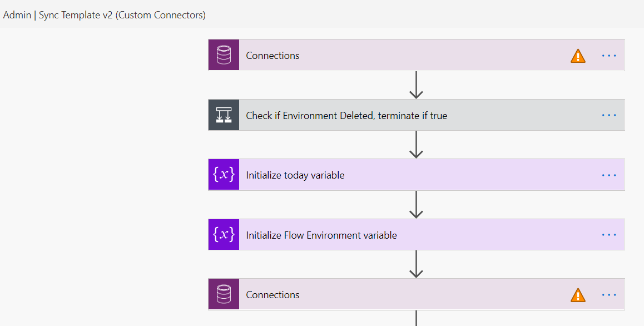Select the condition icon on the Check if Environment card

coord(223,115)
